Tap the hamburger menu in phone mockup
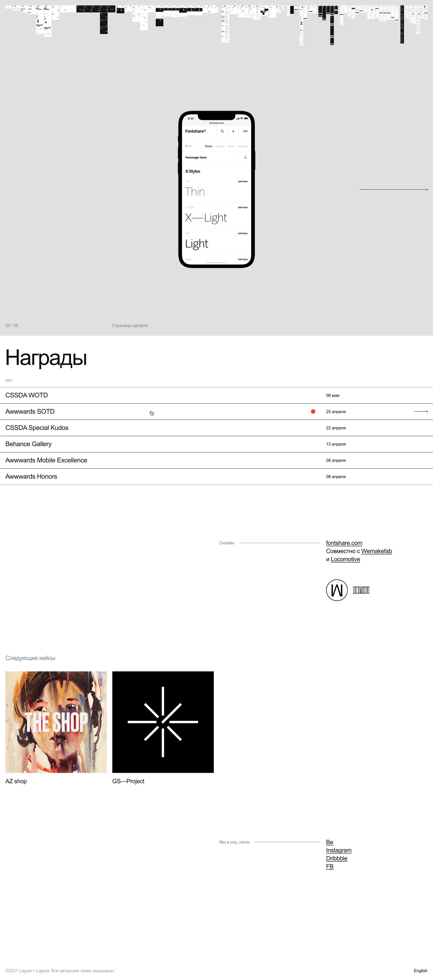The image size is (433, 980). coord(245,131)
